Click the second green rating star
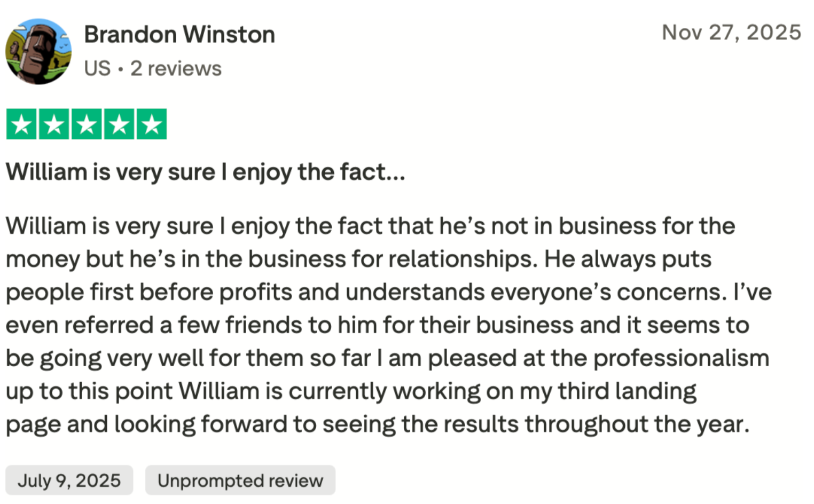Image resolution: width=814 pixels, height=504 pixels. (54, 124)
